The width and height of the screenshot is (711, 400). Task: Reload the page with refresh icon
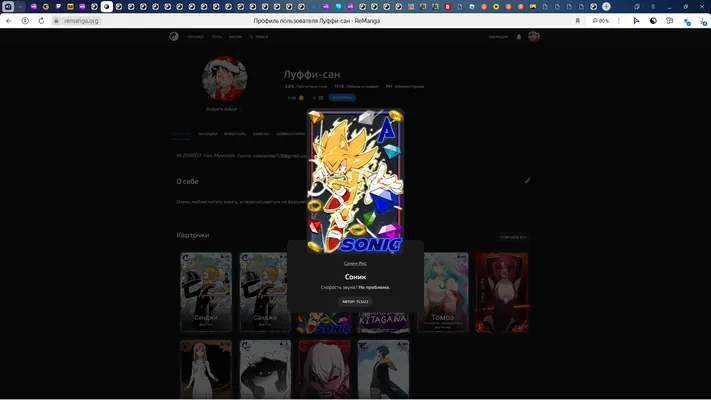pyautogui.click(x=41, y=21)
